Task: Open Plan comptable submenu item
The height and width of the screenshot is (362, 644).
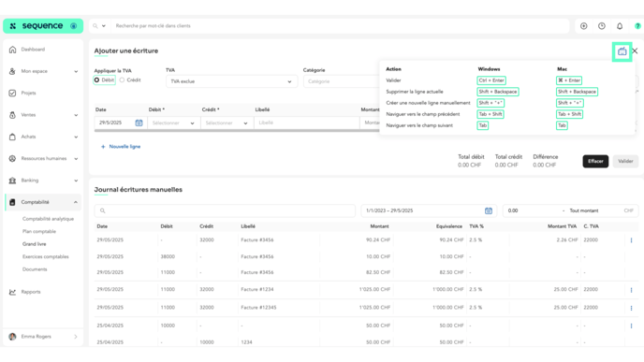Action: pyautogui.click(x=39, y=231)
